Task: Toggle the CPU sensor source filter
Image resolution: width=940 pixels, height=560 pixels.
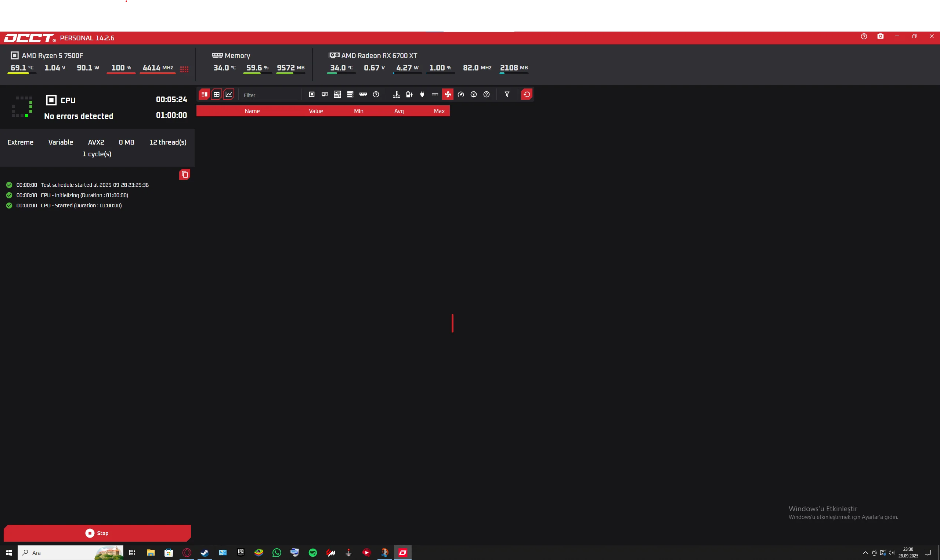Action: tap(311, 94)
